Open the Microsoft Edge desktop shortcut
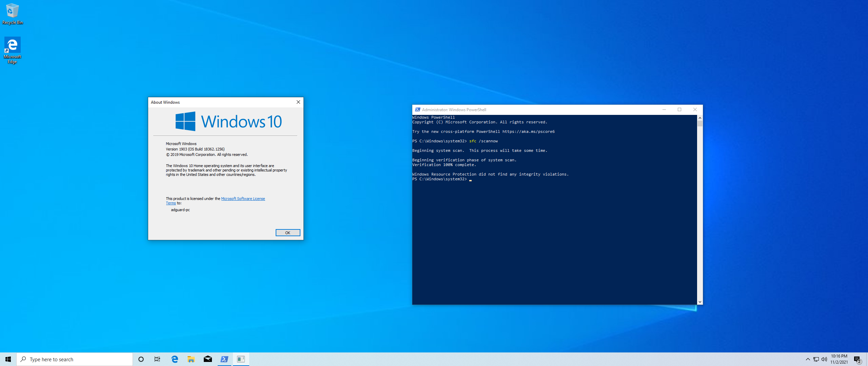This screenshot has width=868, height=366. (12, 50)
